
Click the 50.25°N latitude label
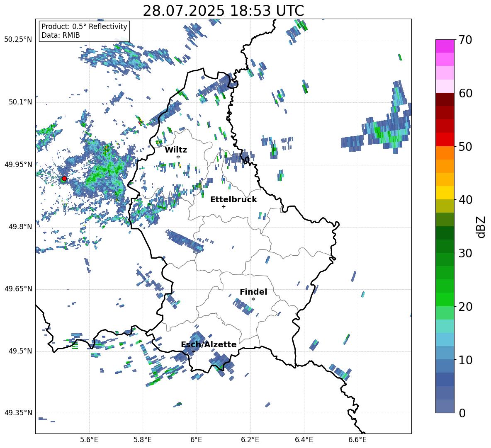point(18,39)
